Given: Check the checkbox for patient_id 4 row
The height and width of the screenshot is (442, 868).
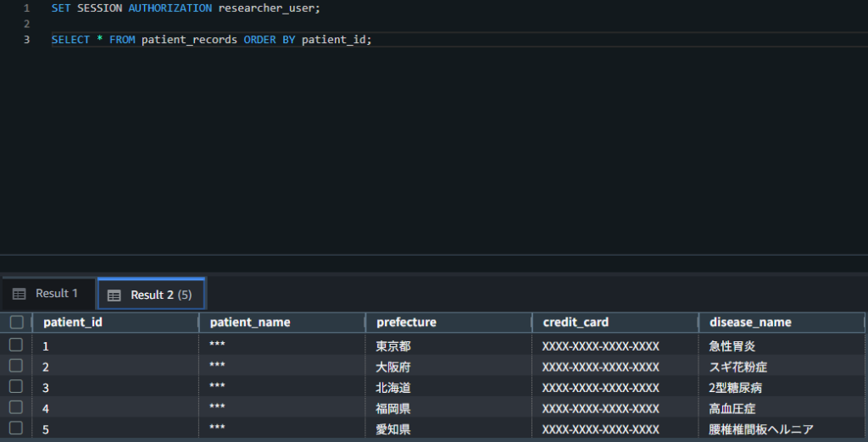Looking at the screenshot, I should (x=16, y=407).
